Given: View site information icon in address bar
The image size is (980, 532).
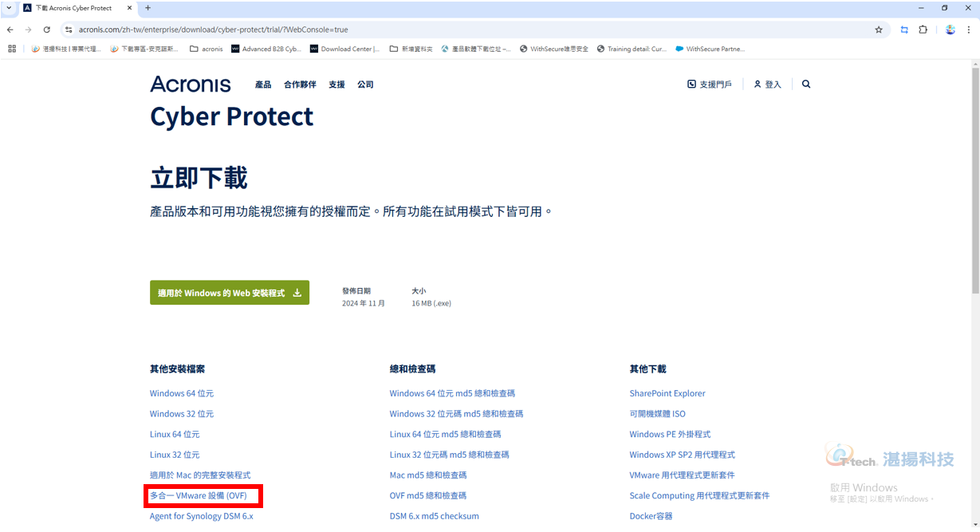Looking at the screenshot, I should pos(69,30).
